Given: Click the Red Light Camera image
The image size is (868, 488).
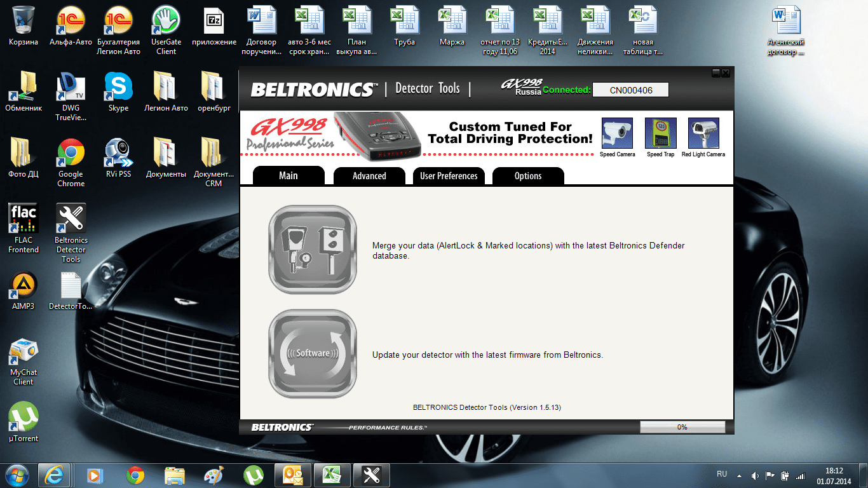Looking at the screenshot, I should pyautogui.click(x=703, y=133).
